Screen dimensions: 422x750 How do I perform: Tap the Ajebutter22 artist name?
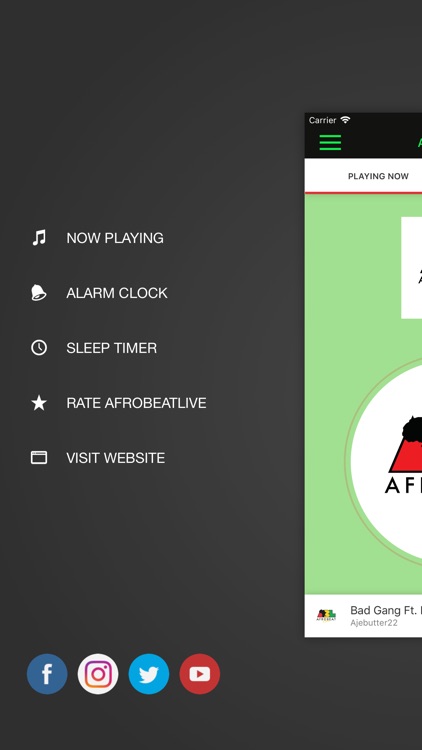click(x=374, y=623)
